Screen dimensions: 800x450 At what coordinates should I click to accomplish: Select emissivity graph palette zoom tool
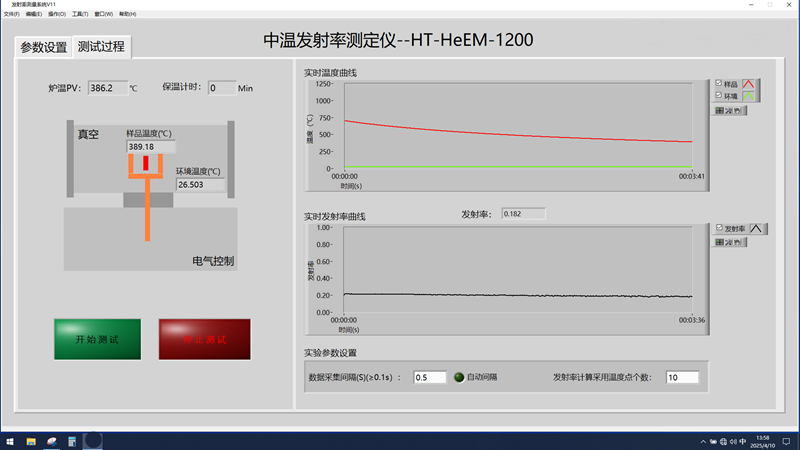coord(729,243)
